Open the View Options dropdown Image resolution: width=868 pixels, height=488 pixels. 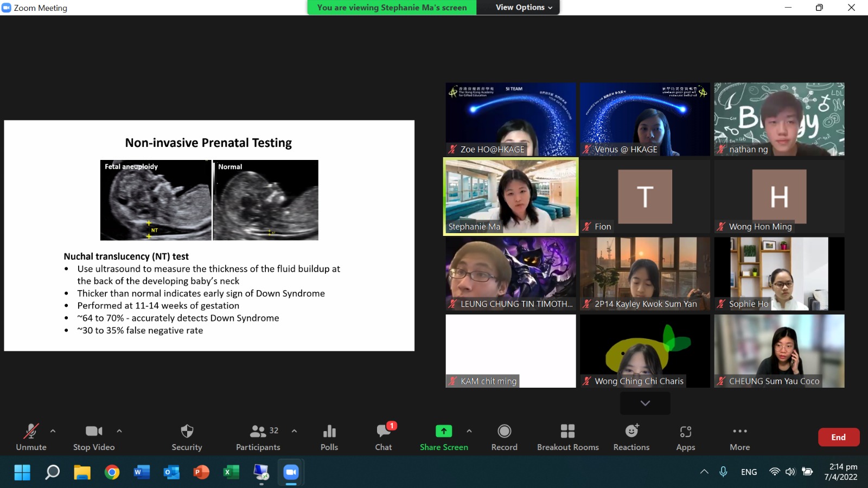[x=524, y=8]
